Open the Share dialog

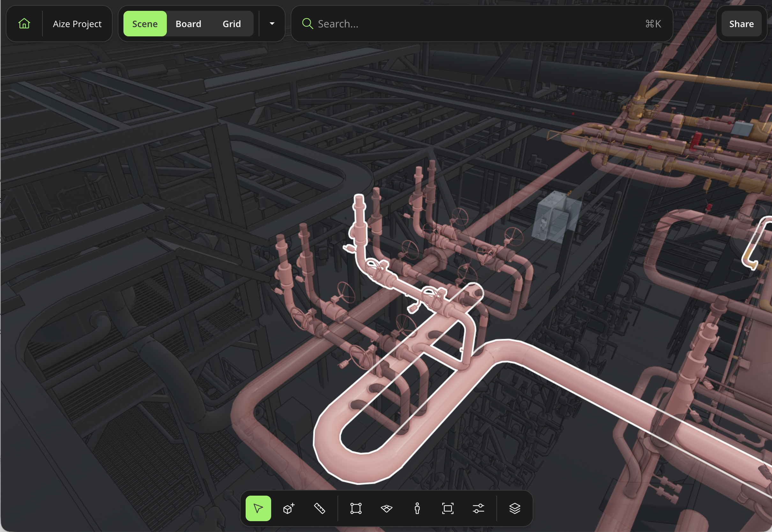(741, 24)
